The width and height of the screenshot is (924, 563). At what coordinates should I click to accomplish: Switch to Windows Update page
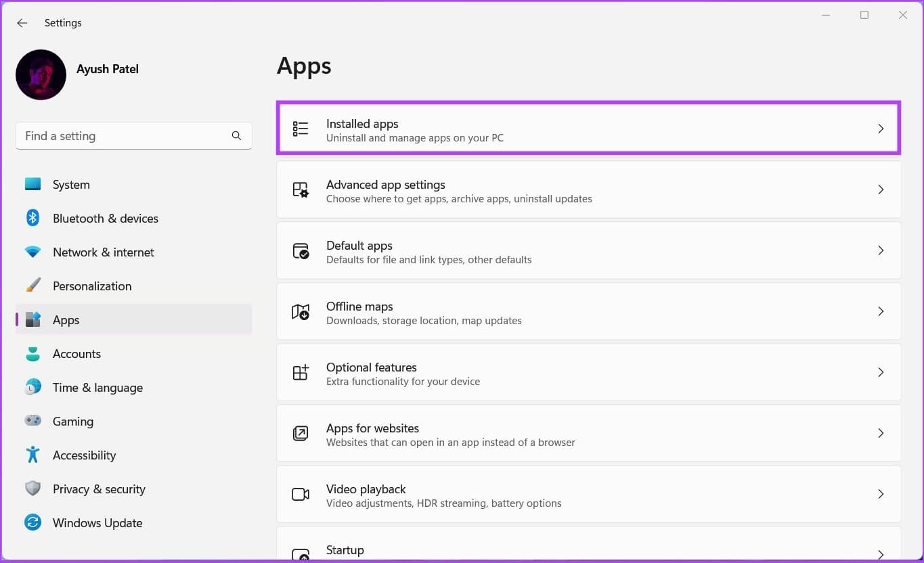click(97, 523)
